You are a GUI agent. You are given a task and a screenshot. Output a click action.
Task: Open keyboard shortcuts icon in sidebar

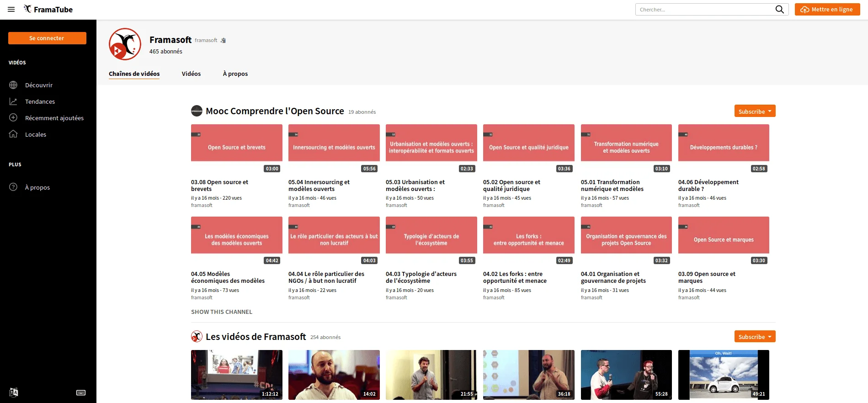[81, 392]
